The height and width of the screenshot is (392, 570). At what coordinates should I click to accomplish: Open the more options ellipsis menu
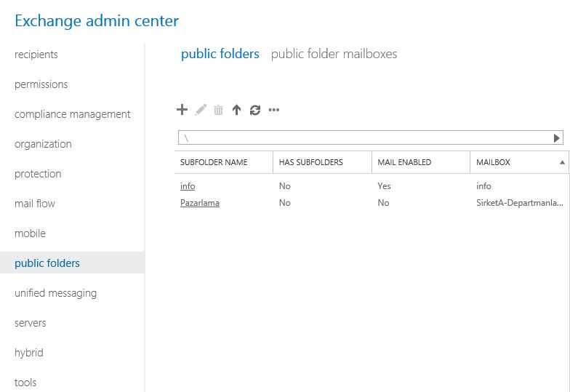(274, 111)
